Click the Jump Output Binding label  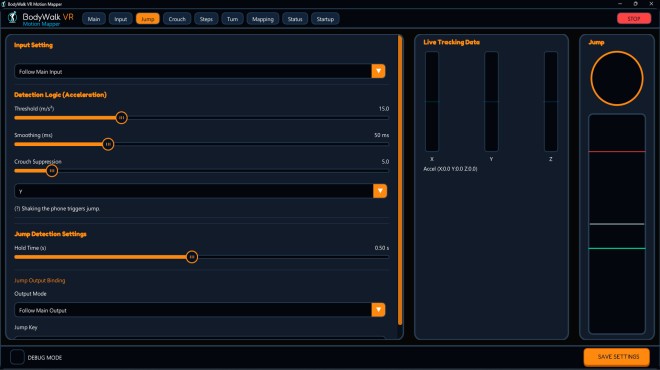[x=40, y=280]
